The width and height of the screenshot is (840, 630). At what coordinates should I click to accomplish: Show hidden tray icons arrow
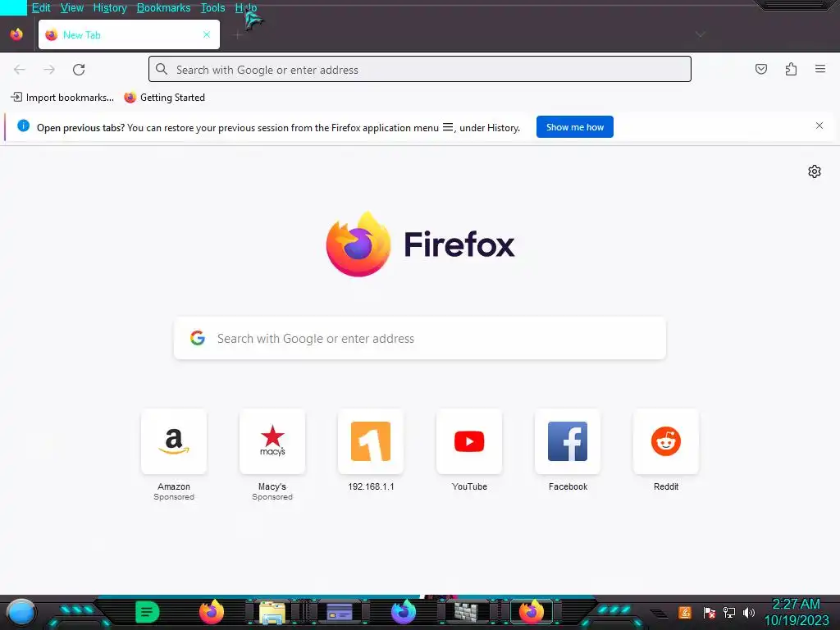[x=659, y=614]
